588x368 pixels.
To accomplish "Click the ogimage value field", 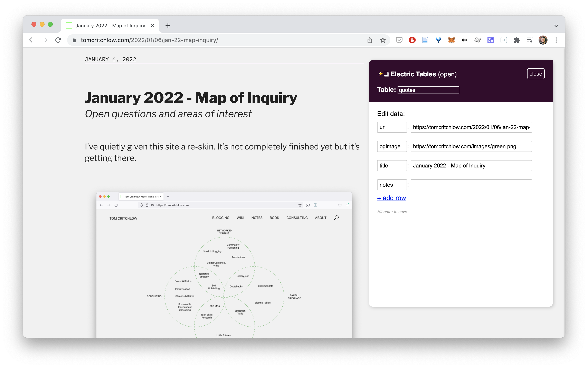I will click(x=471, y=146).
